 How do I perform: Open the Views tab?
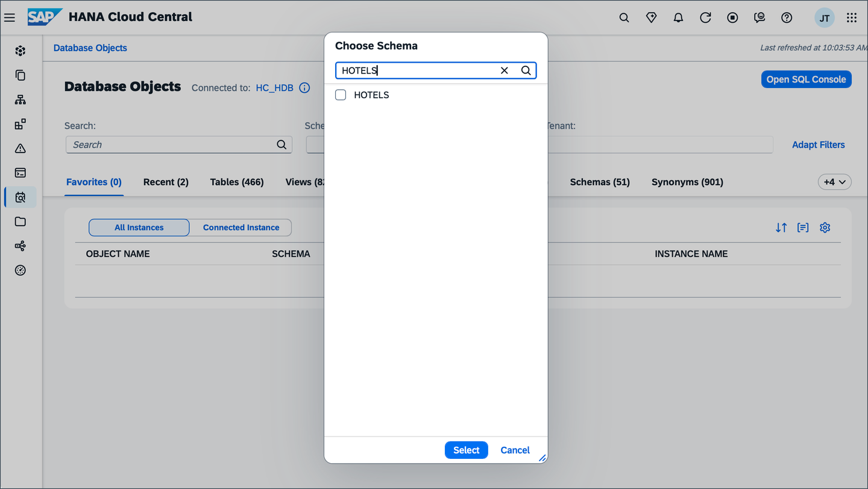coord(305,182)
